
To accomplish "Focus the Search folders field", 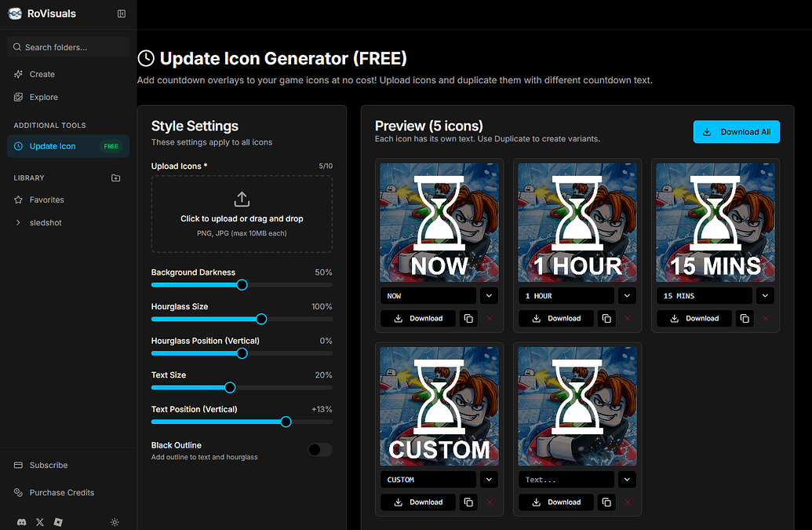I will tap(68, 47).
